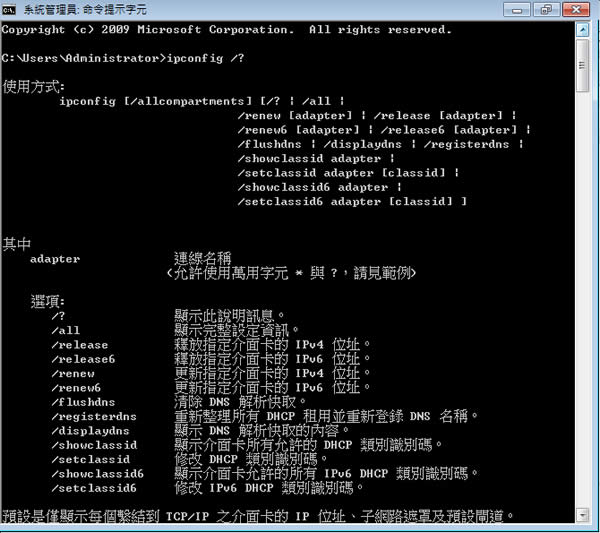The width and height of the screenshot is (600, 533).
Task: Close the command prompt window
Action: pos(576,10)
